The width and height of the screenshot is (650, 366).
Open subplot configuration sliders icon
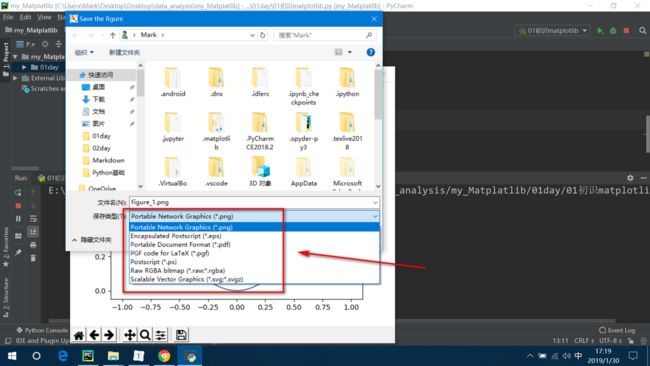(x=160, y=335)
